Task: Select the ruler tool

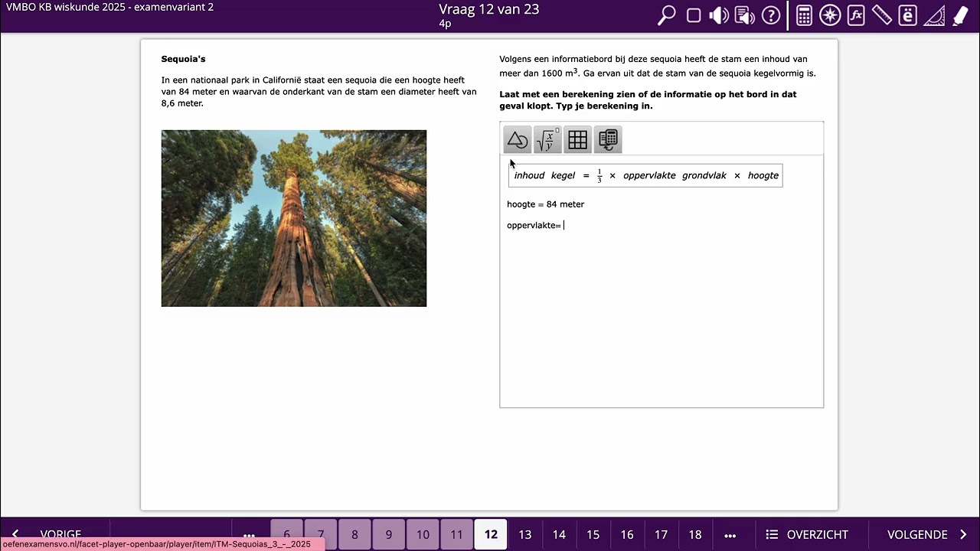Action: click(882, 15)
